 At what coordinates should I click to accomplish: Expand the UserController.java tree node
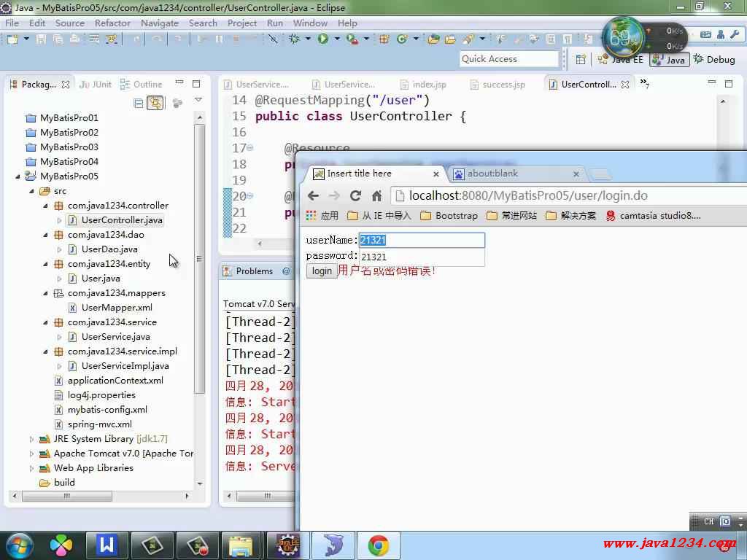pyautogui.click(x=59, y=220)
